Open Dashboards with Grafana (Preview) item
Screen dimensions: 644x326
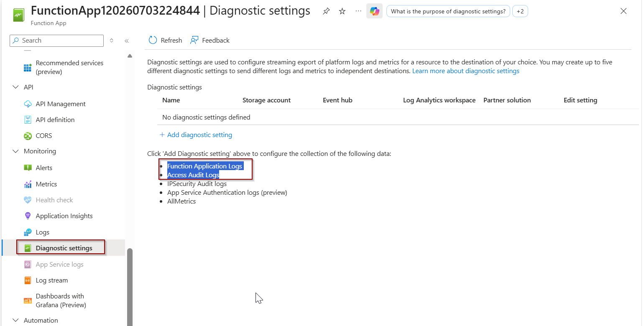click(61, 301)
